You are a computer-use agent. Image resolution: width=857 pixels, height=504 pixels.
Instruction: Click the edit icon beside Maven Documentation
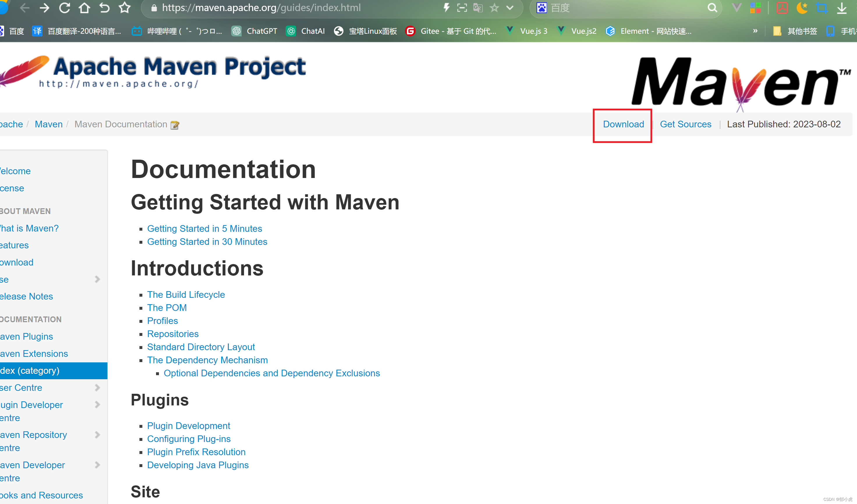coord(174,125)
